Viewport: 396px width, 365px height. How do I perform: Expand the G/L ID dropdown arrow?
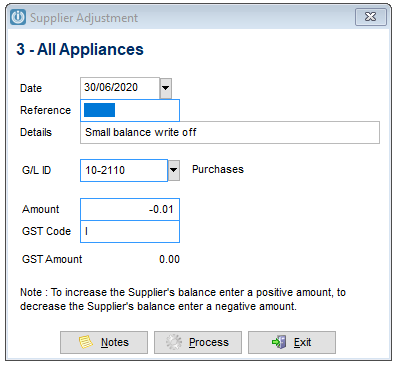pos(174,170)
